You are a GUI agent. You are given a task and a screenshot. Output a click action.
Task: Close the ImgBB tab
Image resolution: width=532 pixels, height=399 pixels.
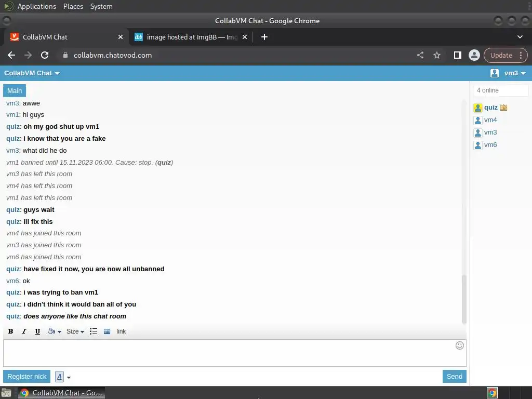[245, 37]
